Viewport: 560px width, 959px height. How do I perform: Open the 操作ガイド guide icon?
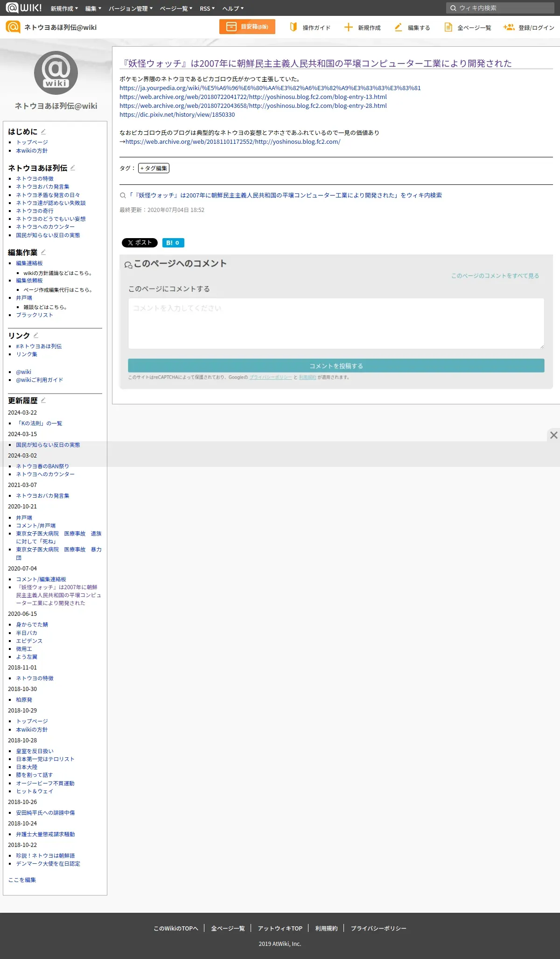pyautogui.click(x=294, y=27)
